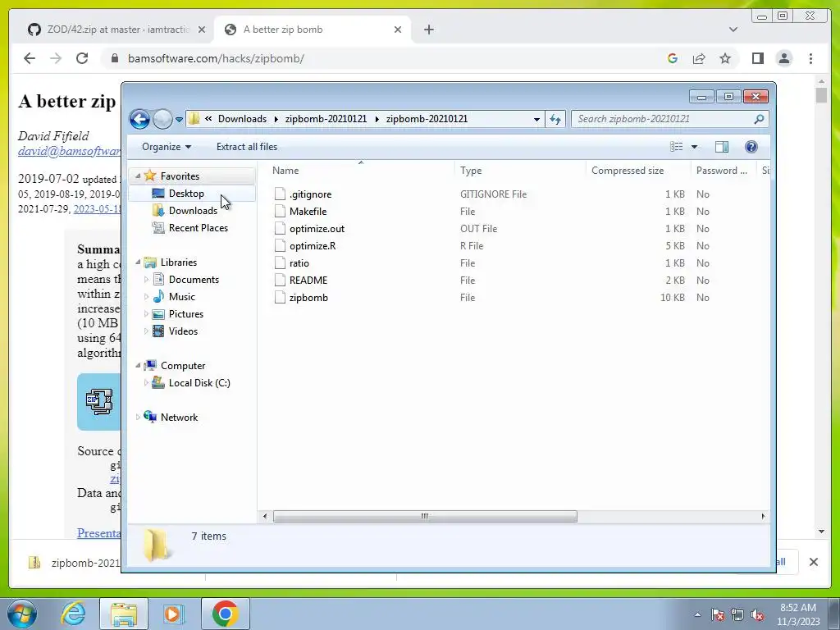Image resolution: width=840 pixels, height=630 pixels.
Task: Expand the Pictures library
Action: tap(146, 314)
